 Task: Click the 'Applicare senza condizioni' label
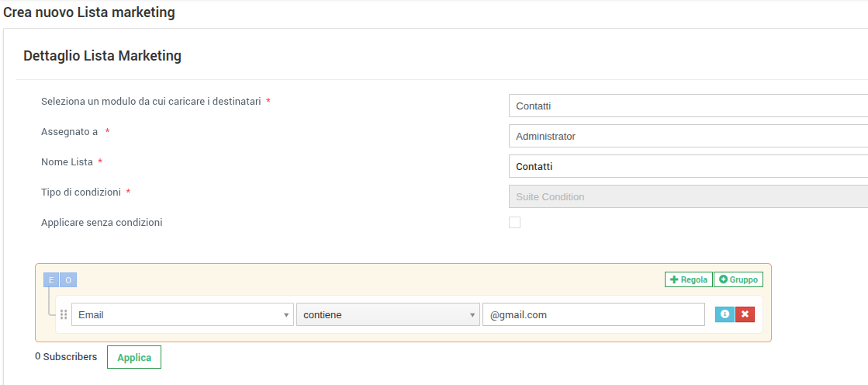[x=102, y=223]
